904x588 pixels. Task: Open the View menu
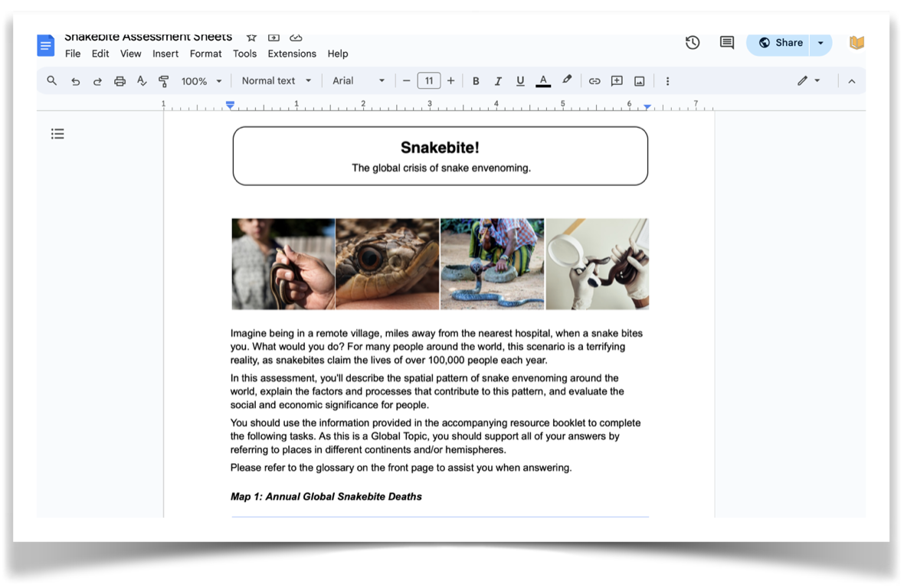click(x=131, y=54)
